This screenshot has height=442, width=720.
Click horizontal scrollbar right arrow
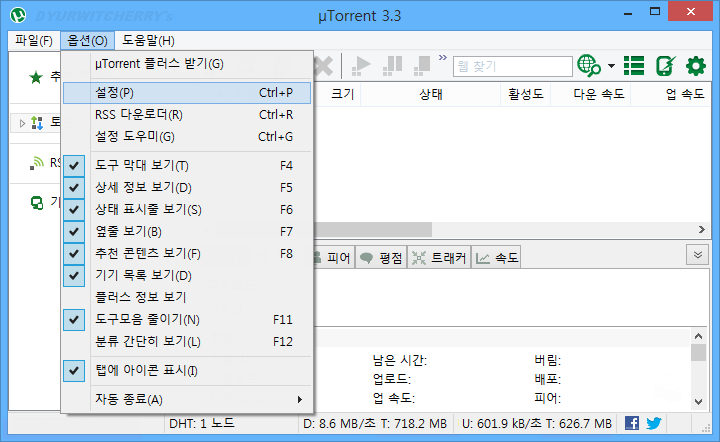(x=702, y=229)
